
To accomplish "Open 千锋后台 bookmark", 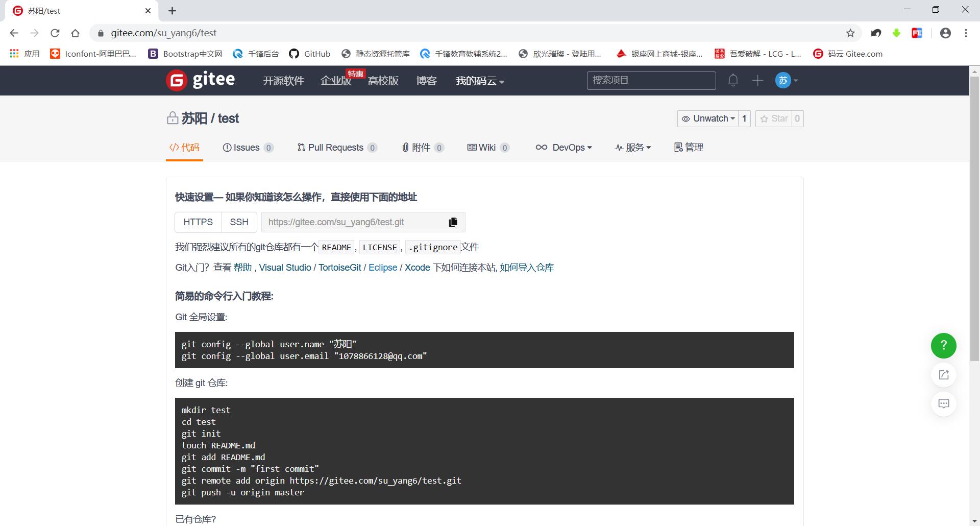I will click(x=255, y=54).
